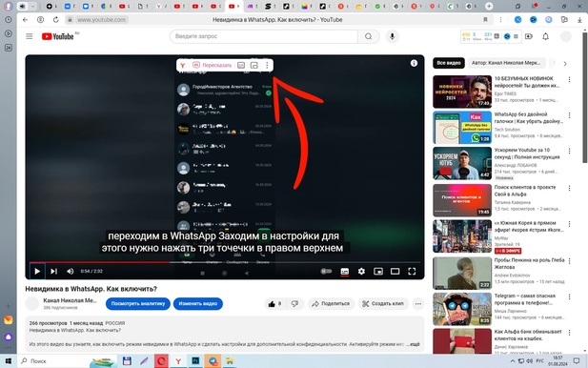Open player settings gear icon
Screen dimensions: 588x368
coord(361,271)
